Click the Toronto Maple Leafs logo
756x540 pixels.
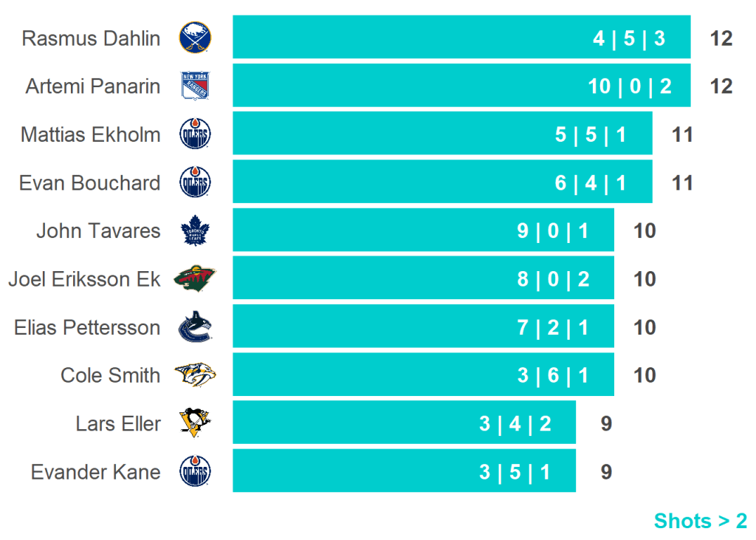(x=195, y=230)
